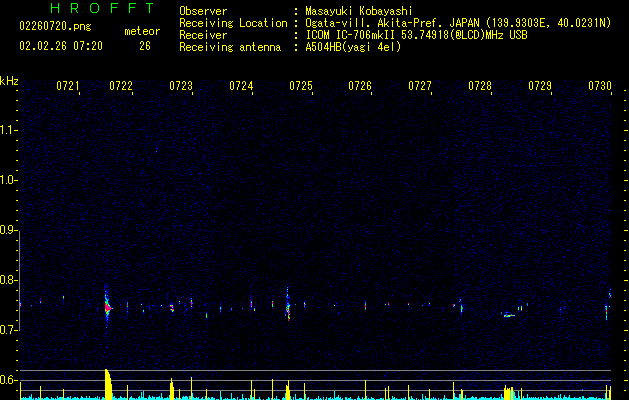Click the 0726 time marker

pos(360,86)
